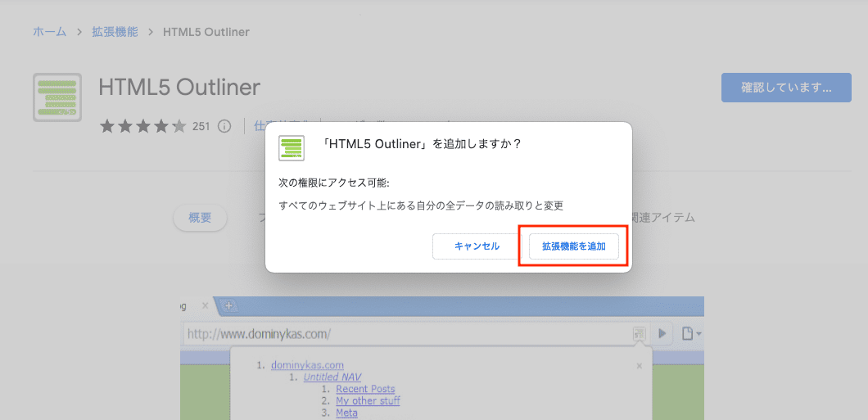Viewport: 868px width, 420px height.
Task: Click the HTML5 Outliner store icon
Action: pos(57,97)
